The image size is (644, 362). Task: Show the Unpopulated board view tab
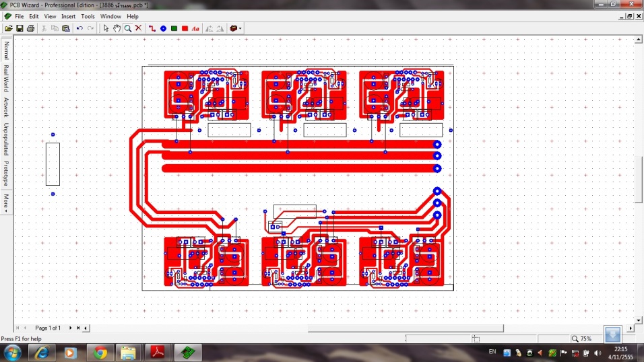click(x=6, y=139)
